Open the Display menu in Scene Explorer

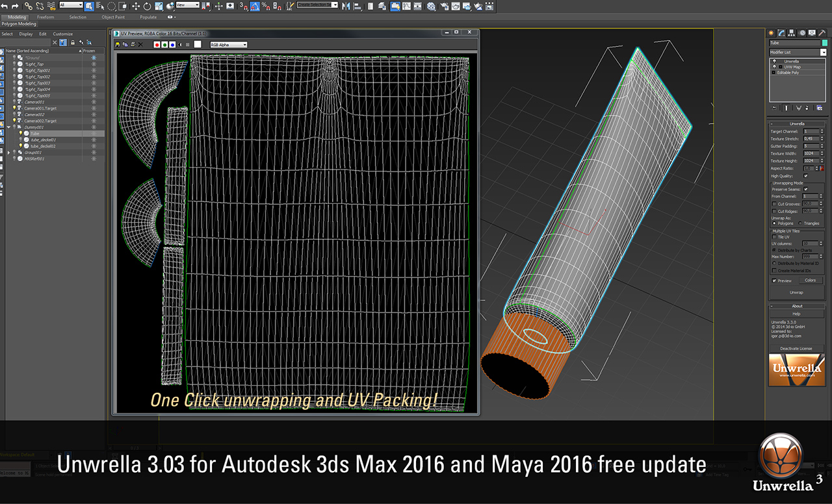(x=26, y=34)
